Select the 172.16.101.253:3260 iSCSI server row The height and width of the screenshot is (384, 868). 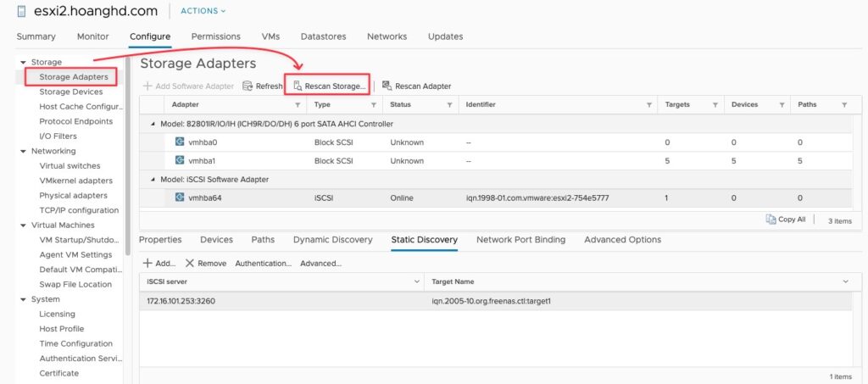click(495, 302)
